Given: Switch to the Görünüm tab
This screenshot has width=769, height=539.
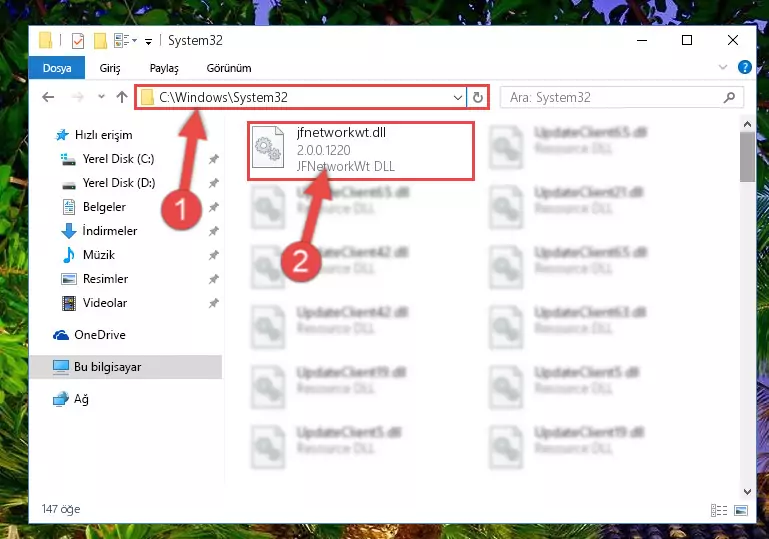Looking at the screenshot, I should pos(229,68).
